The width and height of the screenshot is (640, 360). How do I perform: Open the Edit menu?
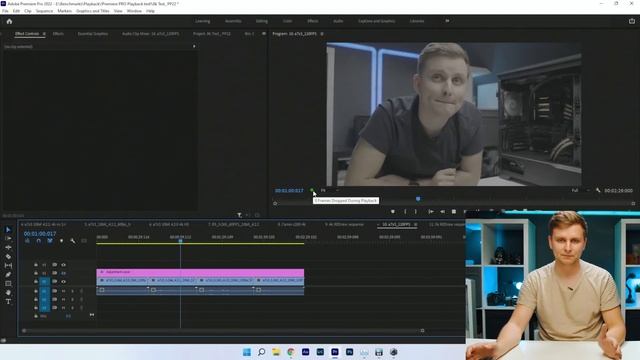click(x=16, y=11)
